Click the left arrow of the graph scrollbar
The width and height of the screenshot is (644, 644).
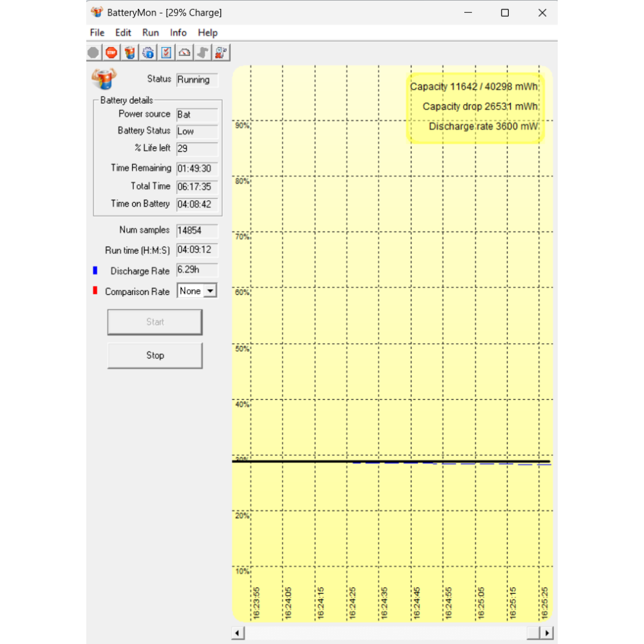[x=238, y=632]
